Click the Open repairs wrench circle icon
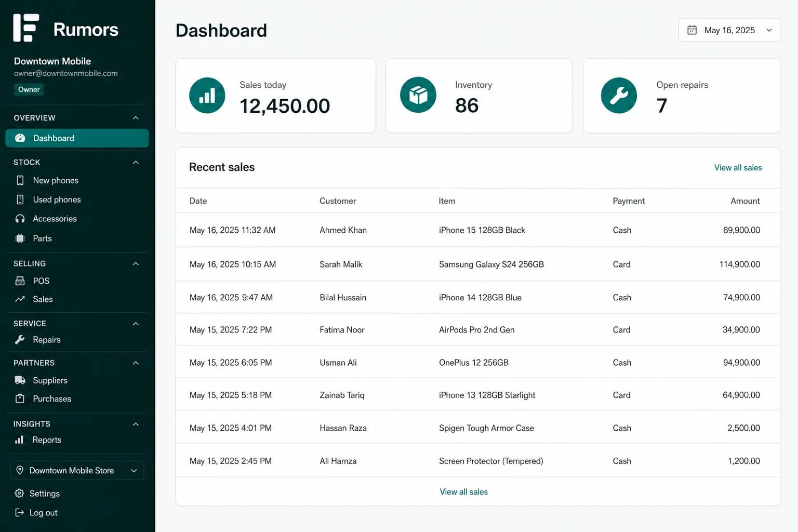 tap(619, 96)
